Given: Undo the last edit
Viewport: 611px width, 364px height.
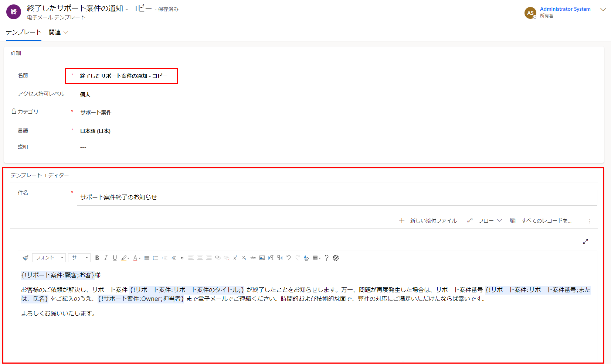Looking at the screenshot, I should click(289, 258).
